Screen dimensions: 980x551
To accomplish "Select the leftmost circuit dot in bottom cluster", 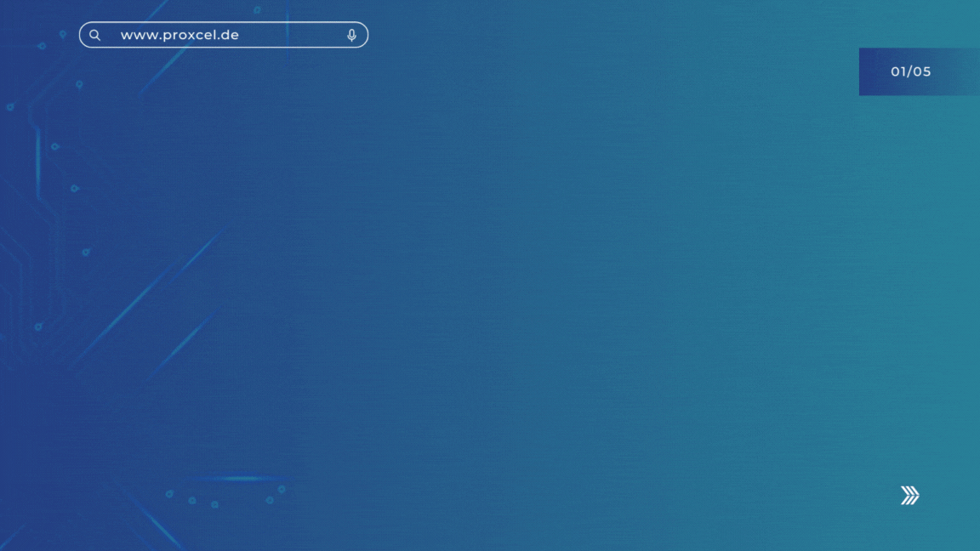I will click(x=169, y=493).
